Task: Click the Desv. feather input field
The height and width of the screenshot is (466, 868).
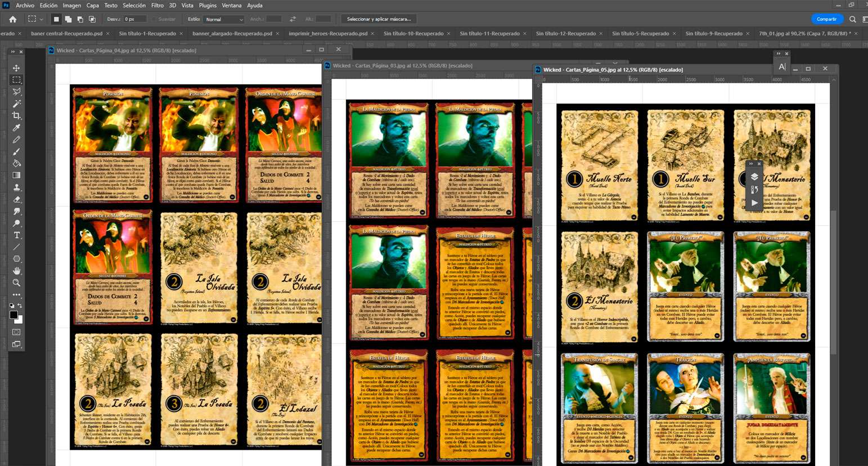Action: (135, 19)
